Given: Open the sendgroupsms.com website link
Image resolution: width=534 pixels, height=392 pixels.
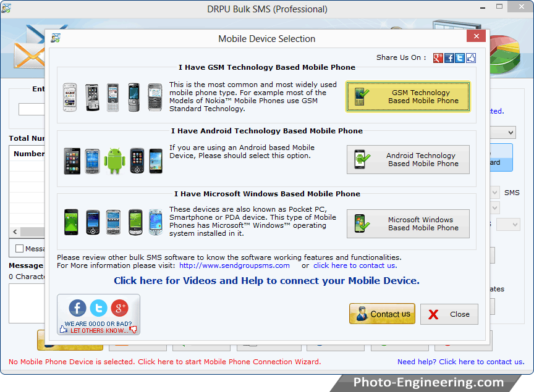Looking at the screenshot, I should [x=234, y=265].
